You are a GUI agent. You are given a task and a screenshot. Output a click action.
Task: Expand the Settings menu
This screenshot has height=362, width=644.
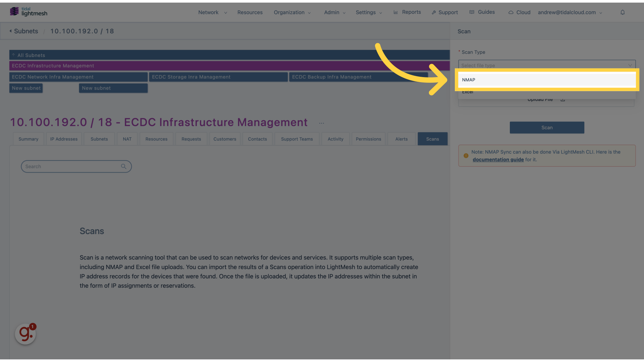pos(369,12)
